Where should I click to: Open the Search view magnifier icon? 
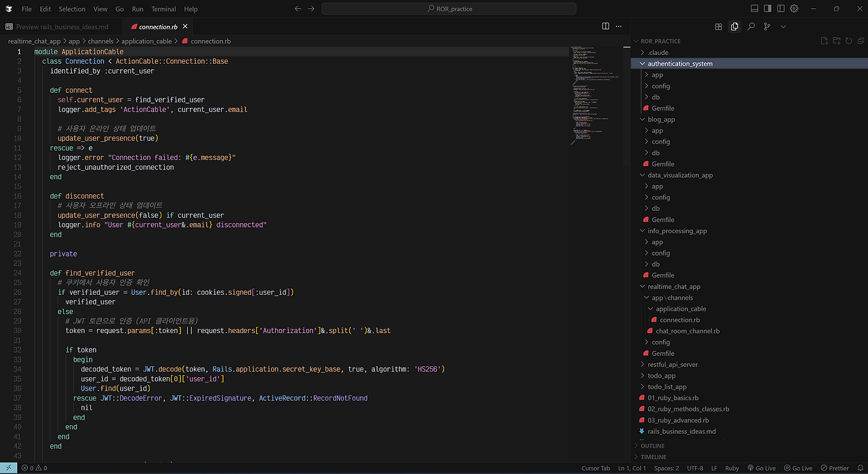click(751, 26)
